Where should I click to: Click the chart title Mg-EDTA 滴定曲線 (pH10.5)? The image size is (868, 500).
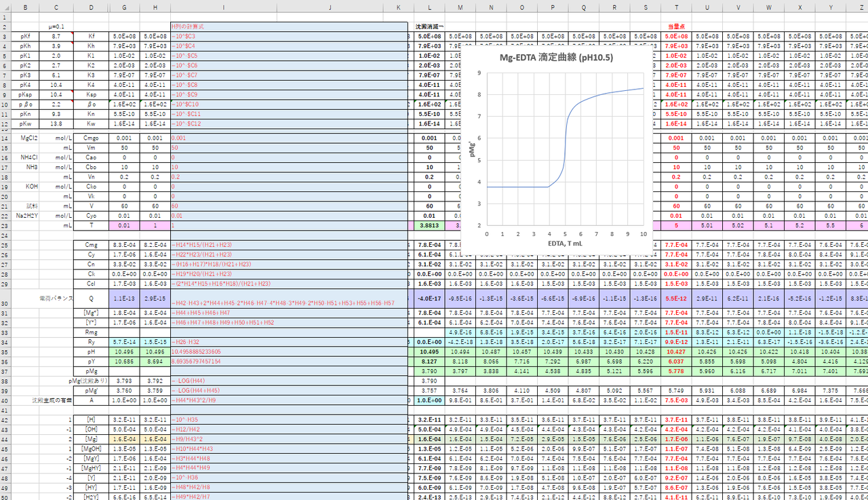point(556,58)
